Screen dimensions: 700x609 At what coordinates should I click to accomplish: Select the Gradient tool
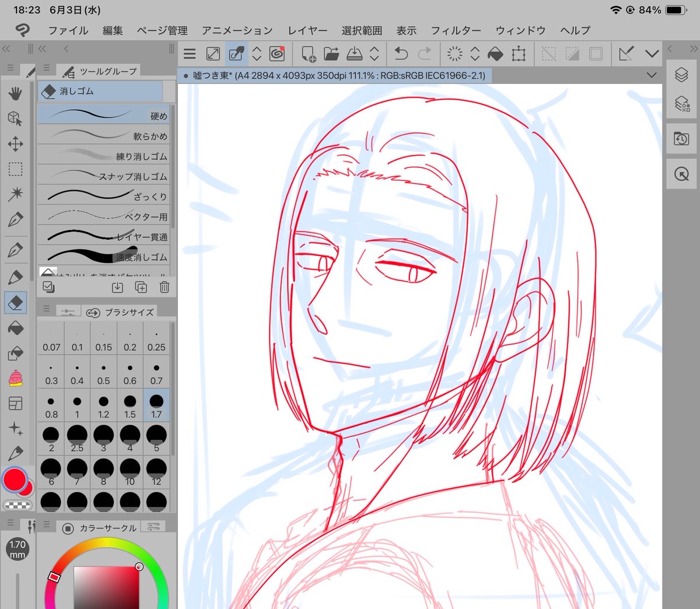pyautogui.click(x=15, y=353)
